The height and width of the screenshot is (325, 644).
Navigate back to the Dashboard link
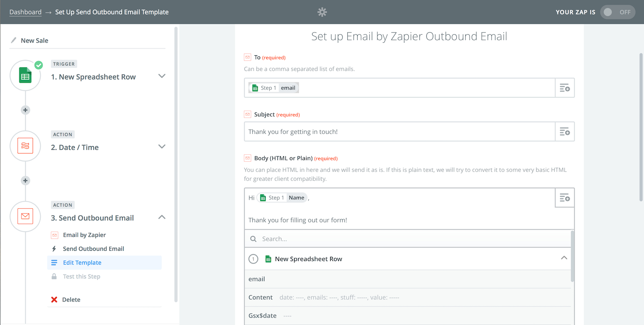(25, 12)
